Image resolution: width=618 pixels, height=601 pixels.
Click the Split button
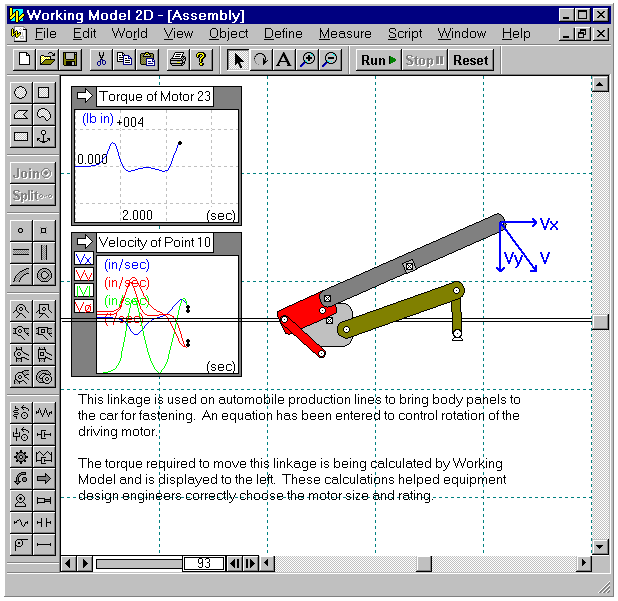(x=32, y=195)
